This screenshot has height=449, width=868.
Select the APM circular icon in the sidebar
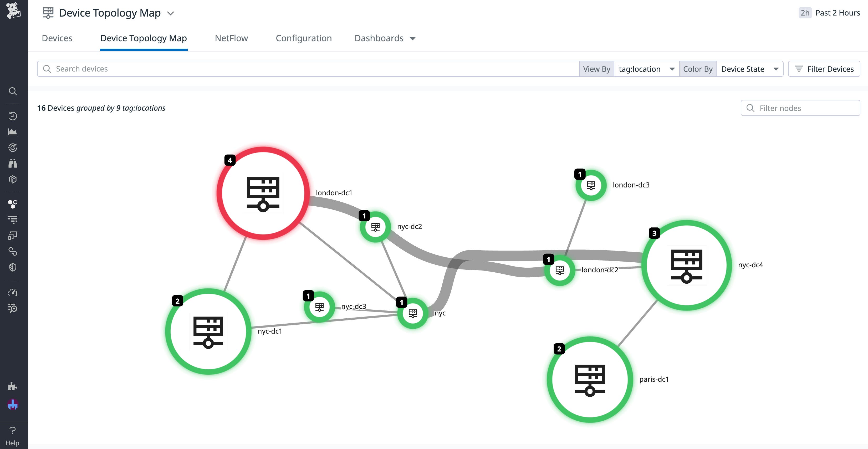click(x=13, y=147)
